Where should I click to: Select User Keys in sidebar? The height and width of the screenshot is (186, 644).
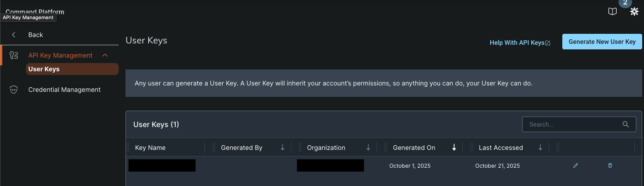coord(44,69)
